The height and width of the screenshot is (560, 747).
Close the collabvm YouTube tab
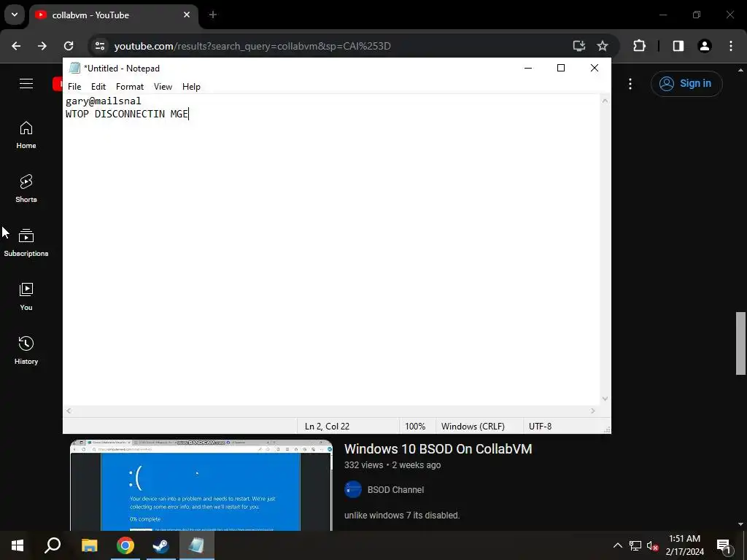[x=187, y=15]
